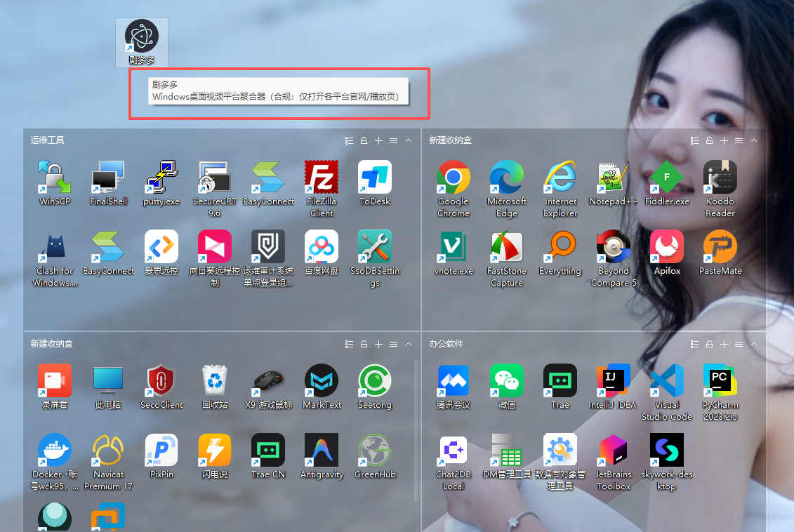
Task: Launch WinSCP from the 运维工具 box
Action: pyautogui.click(x=55, y=183)
